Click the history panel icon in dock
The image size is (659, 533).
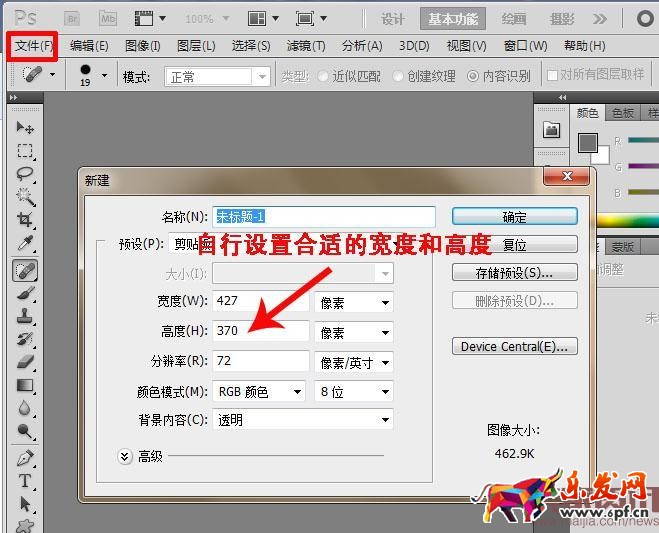(x=551, y=130)
